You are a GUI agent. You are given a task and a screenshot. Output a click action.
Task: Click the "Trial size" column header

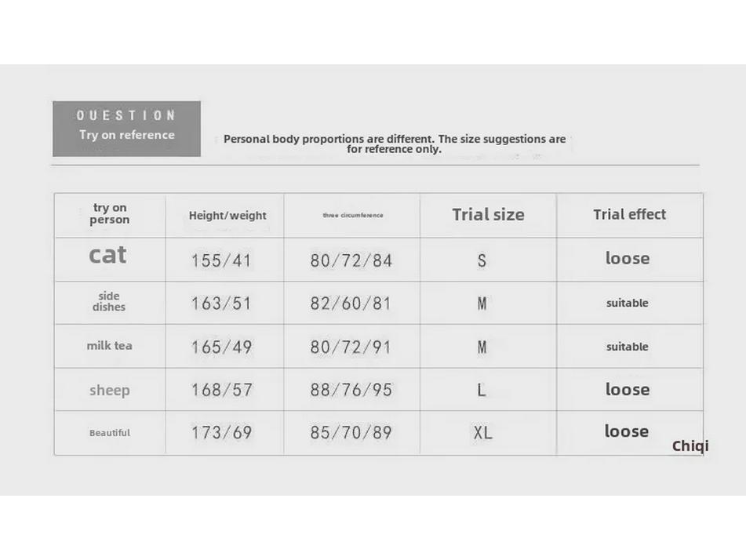(x=488, y=215)
